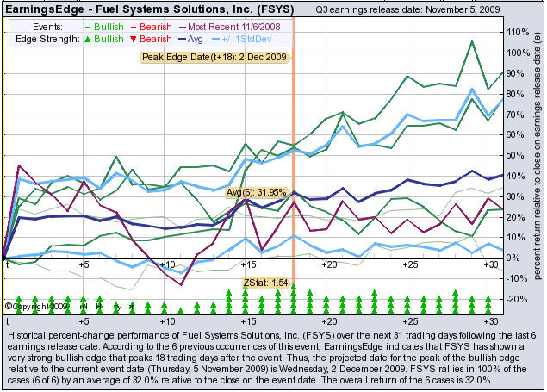Click the green Bullish triangle legend icon
547x392 pixels.
[87, 40]
